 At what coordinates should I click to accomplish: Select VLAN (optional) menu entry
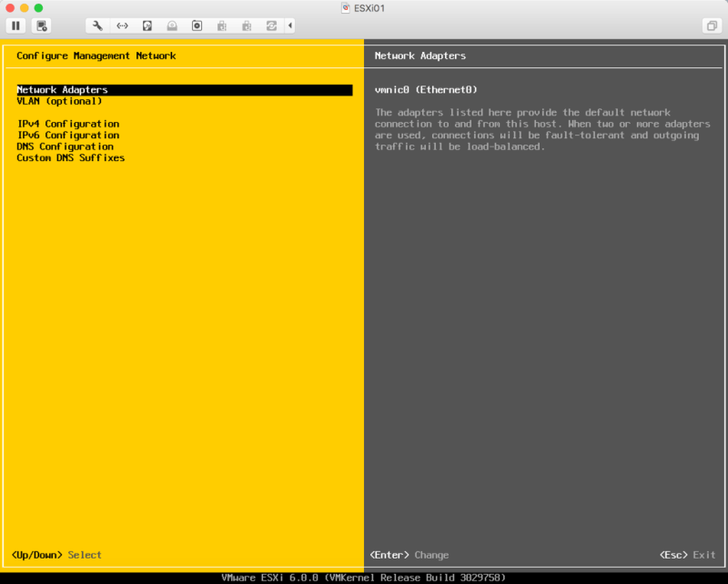(59, 101)
